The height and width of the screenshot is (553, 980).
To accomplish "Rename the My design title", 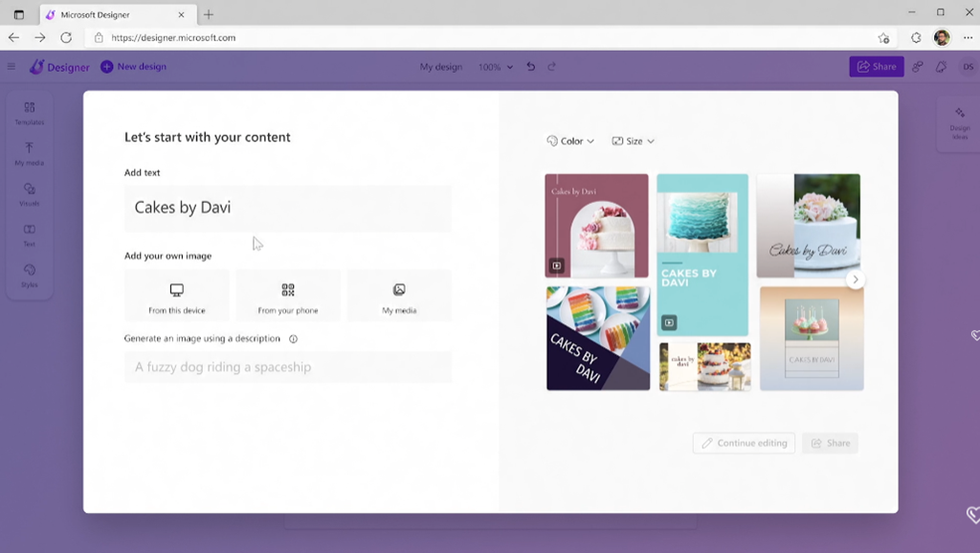I will pos(440,67).
